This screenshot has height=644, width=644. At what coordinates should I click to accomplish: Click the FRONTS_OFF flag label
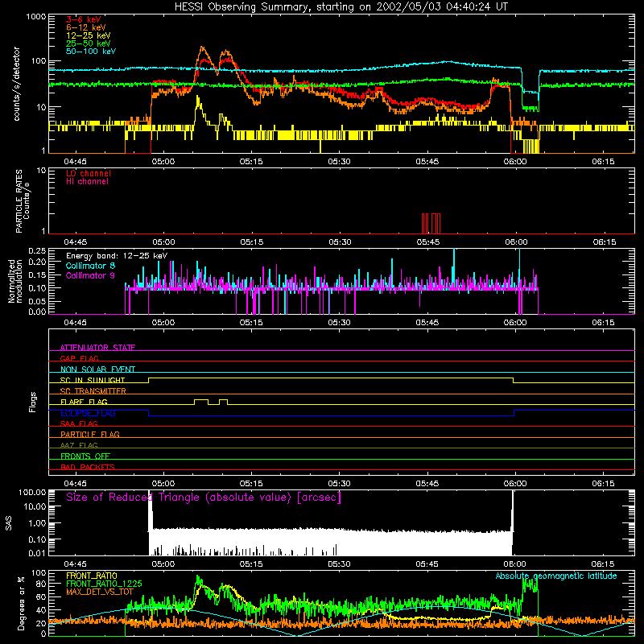85,456
